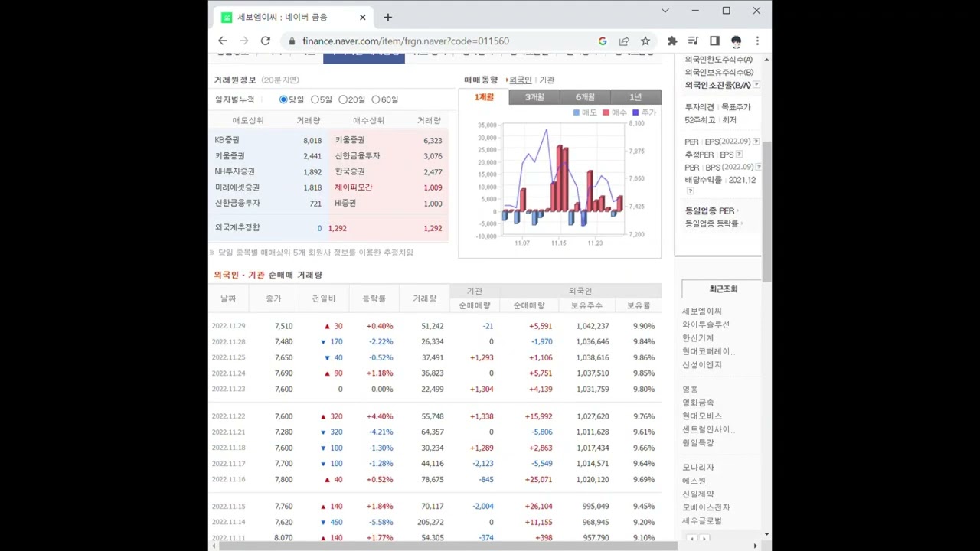Image resolution: width=980 pixels, height=551 pixels.
Task: Click the 2022.11.22 date cell
Action: [228, 416]
